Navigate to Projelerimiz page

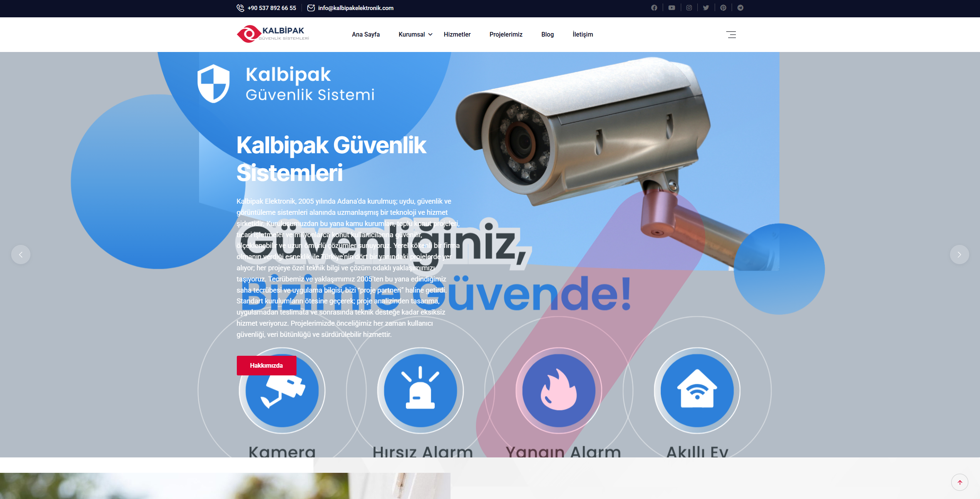tap(506, 34)
